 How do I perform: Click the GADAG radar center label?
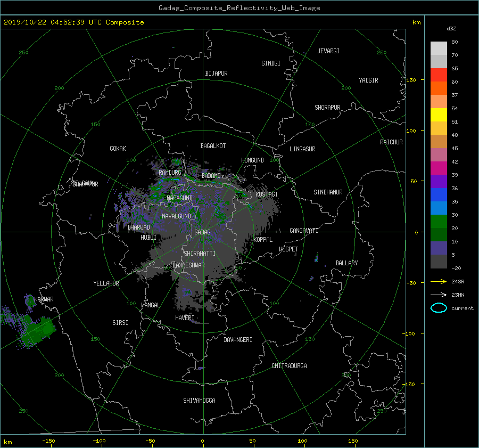pyautogui.click(x=202, y=232)
